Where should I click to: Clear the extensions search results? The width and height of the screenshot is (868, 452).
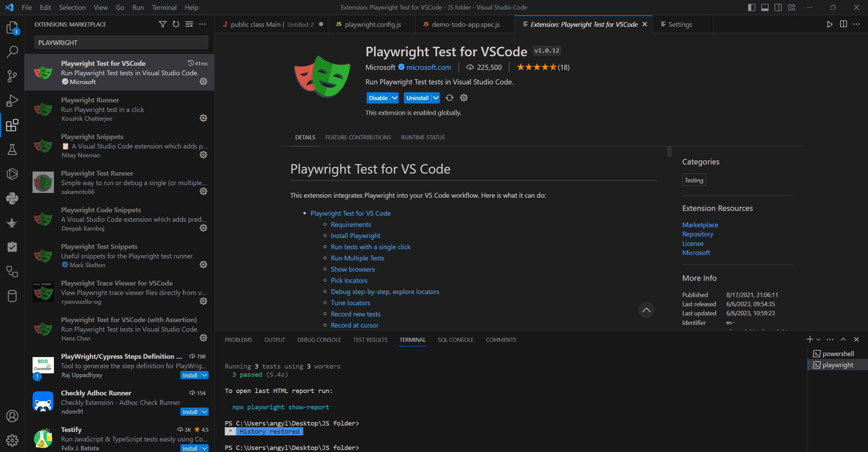pyautogui.click(x=189, y=24)
